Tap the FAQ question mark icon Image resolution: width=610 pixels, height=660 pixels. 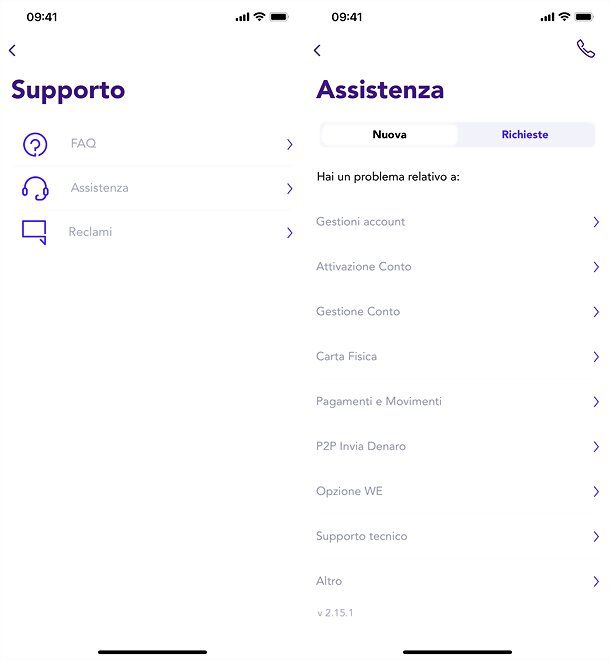[35, 144]
